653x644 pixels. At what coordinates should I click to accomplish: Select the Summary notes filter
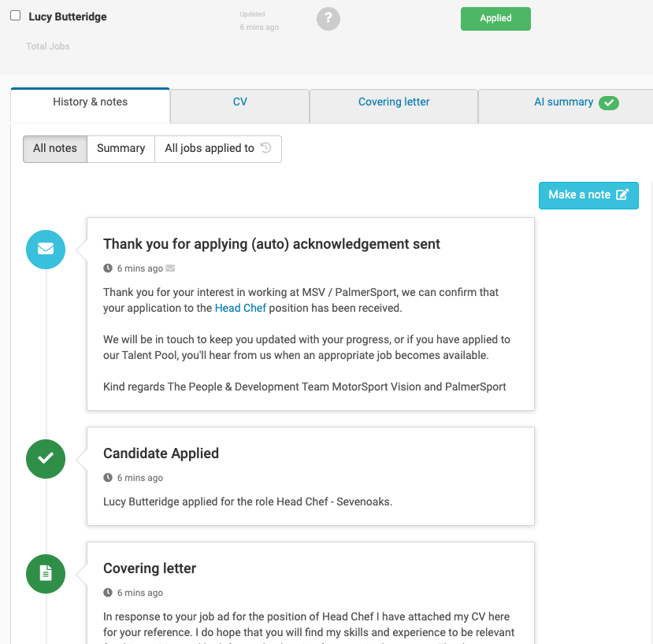point(121,149)
